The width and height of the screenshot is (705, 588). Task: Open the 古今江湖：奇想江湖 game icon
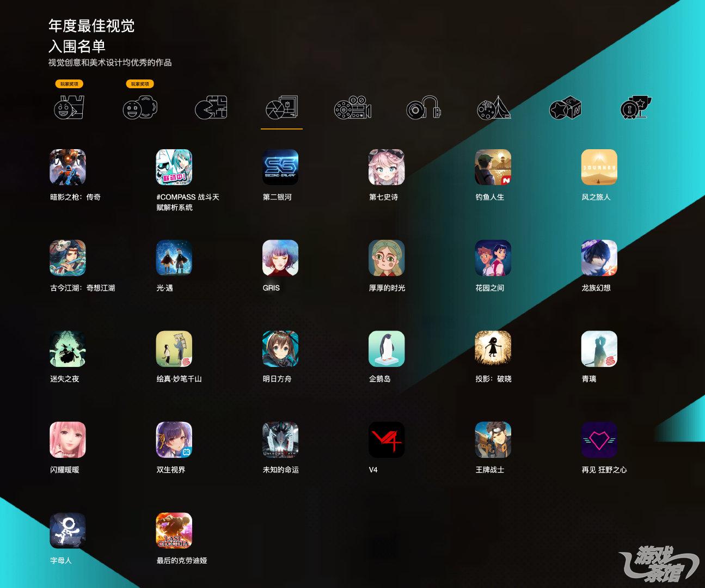(68, 258)
